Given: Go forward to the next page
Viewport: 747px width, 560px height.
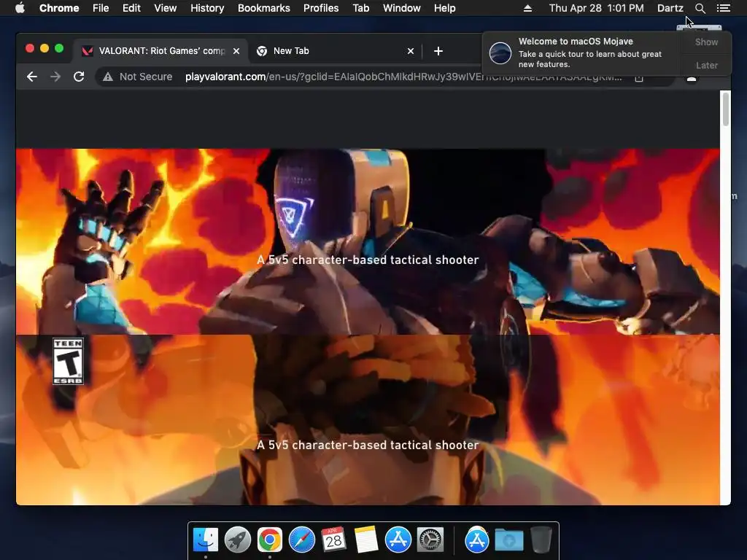Looking at the screenshot, I should 55,77.
